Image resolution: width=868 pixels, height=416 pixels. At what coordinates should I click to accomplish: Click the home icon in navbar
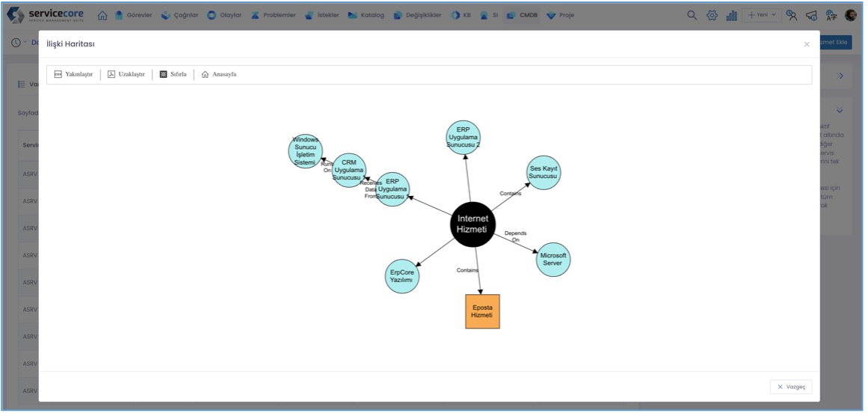[x=102, y=15]
